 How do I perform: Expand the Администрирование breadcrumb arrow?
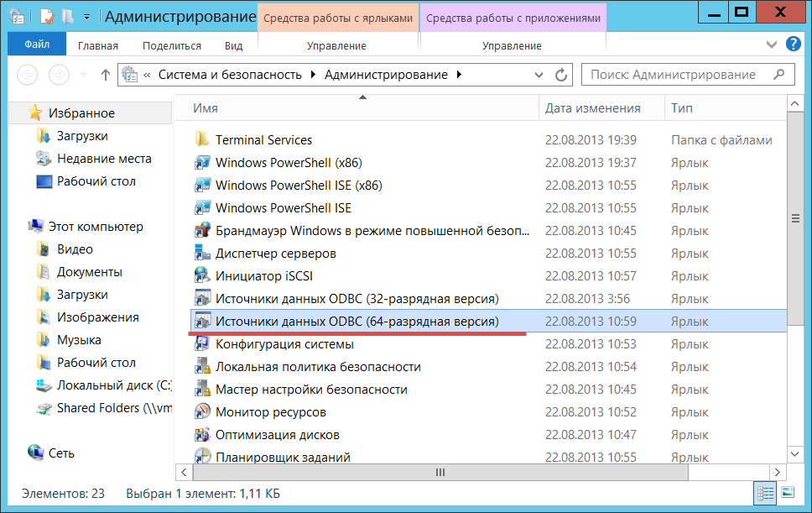pos(459,75)
